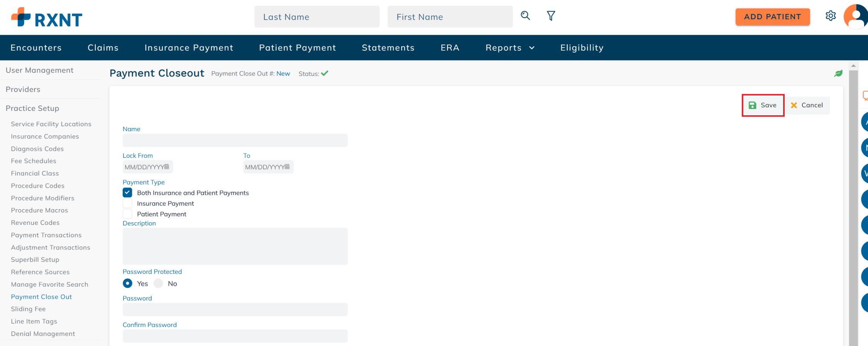Viewport: 868px width, 346px height.
Task: Select Yes for Password Protected
Action: [127, 284]
